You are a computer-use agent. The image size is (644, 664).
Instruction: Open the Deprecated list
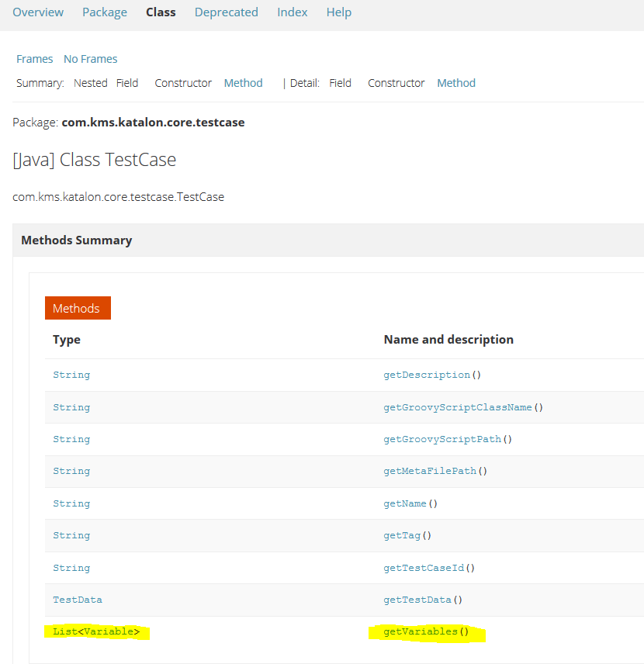coord(227,12)
